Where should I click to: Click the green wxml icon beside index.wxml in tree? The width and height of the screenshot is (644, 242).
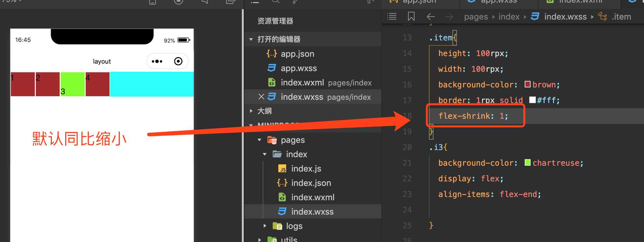point(282,197)
